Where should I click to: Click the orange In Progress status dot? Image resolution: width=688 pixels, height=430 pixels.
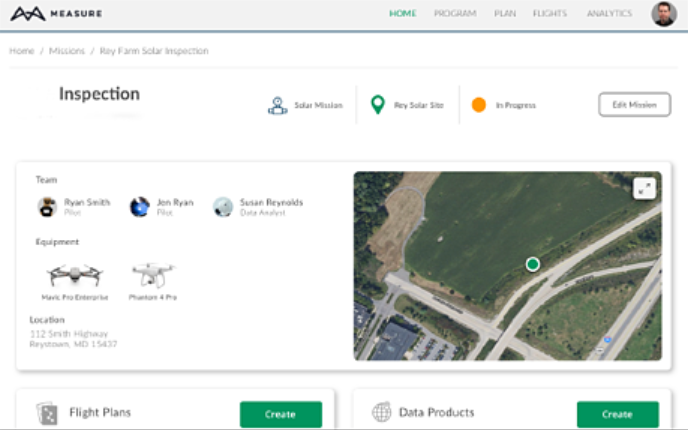tap(479, 105)
